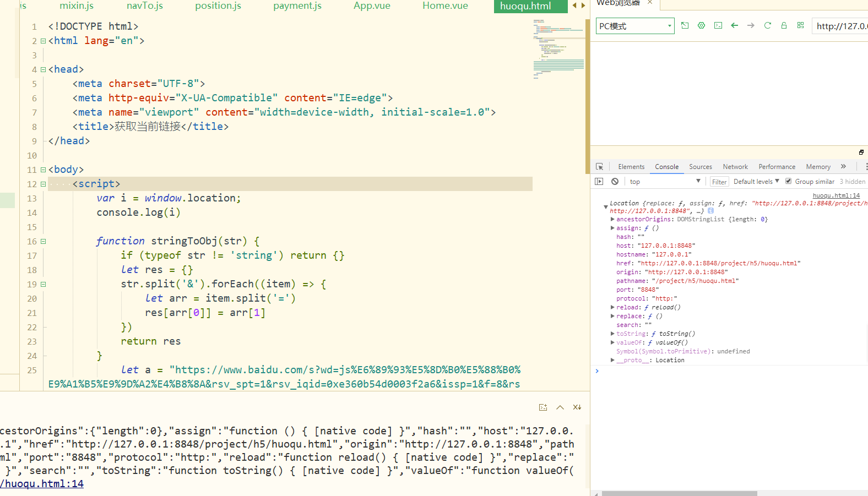
Task: Click the QR code grid icon
Action: [800, 25]
